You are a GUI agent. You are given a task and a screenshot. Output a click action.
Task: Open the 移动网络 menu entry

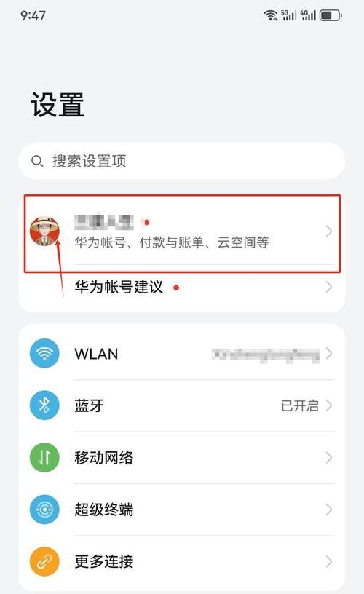pyautogui.click(x=182, y=458)
